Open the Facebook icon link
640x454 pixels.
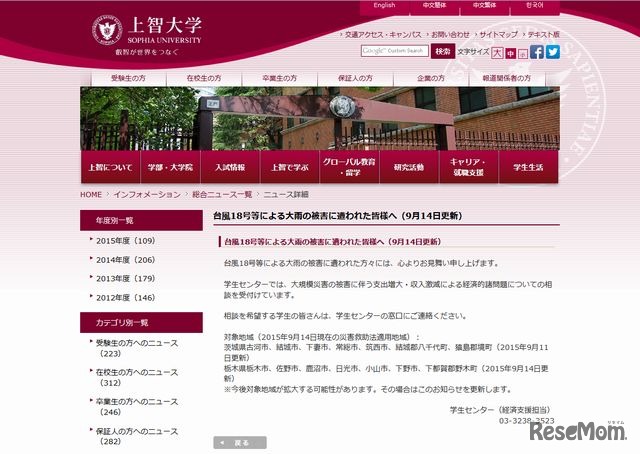[537, 52]
